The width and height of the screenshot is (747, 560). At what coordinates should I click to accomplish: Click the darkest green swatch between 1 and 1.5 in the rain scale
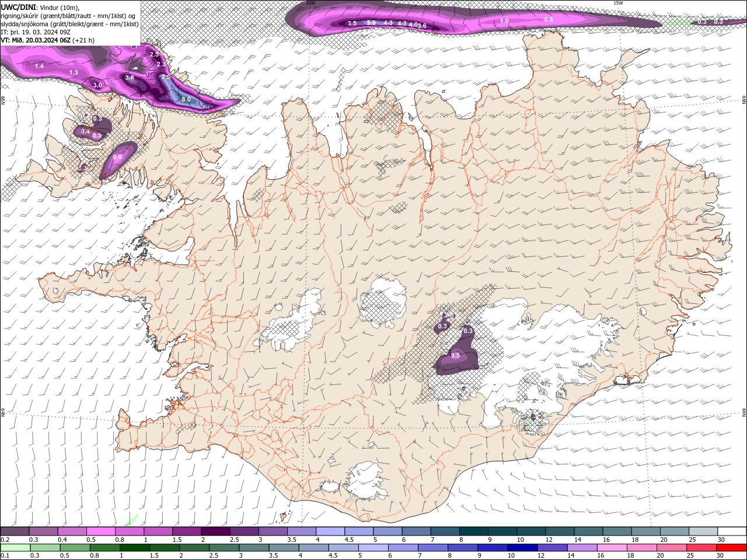pyautogui.click(x=135, y=548)
